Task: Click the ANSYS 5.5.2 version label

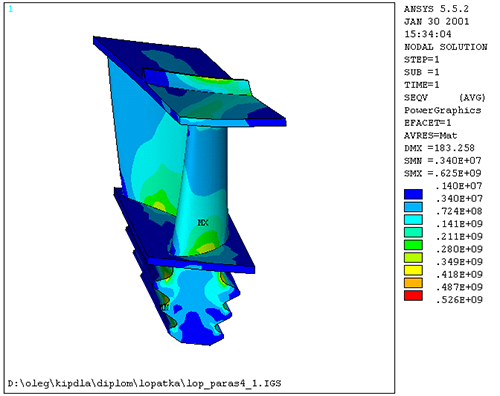Action: click(436, 9)
